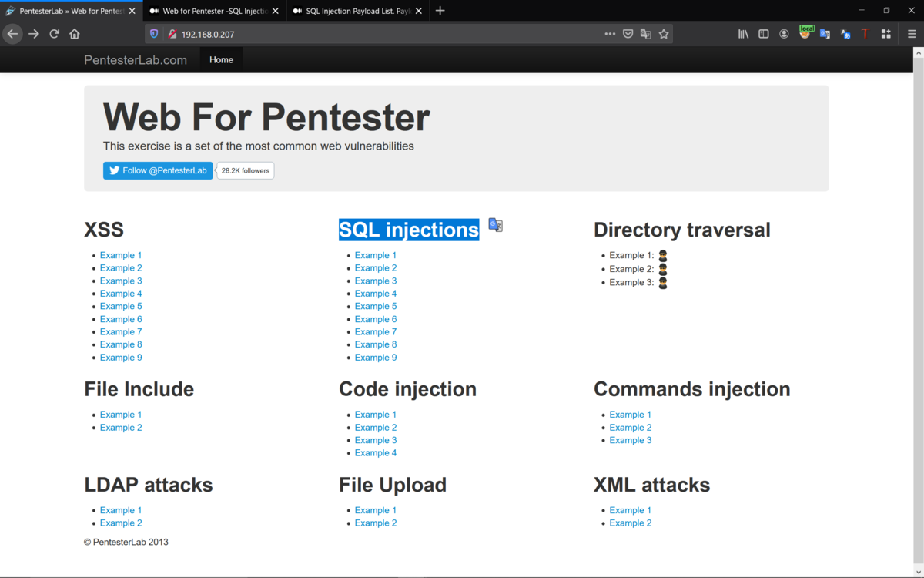Switch to Web for Pentester -SQL Injection tab
Image resolution: width=924 pixels, height=578 pixels.
coord(214,11)
